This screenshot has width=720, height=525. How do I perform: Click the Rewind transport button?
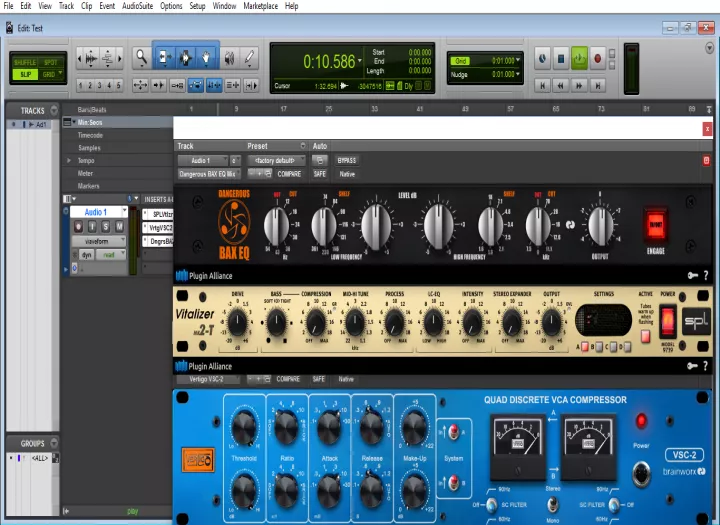561,85
